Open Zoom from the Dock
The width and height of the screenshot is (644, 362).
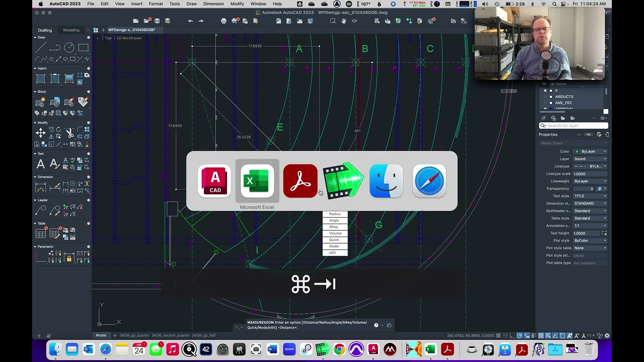289,349
